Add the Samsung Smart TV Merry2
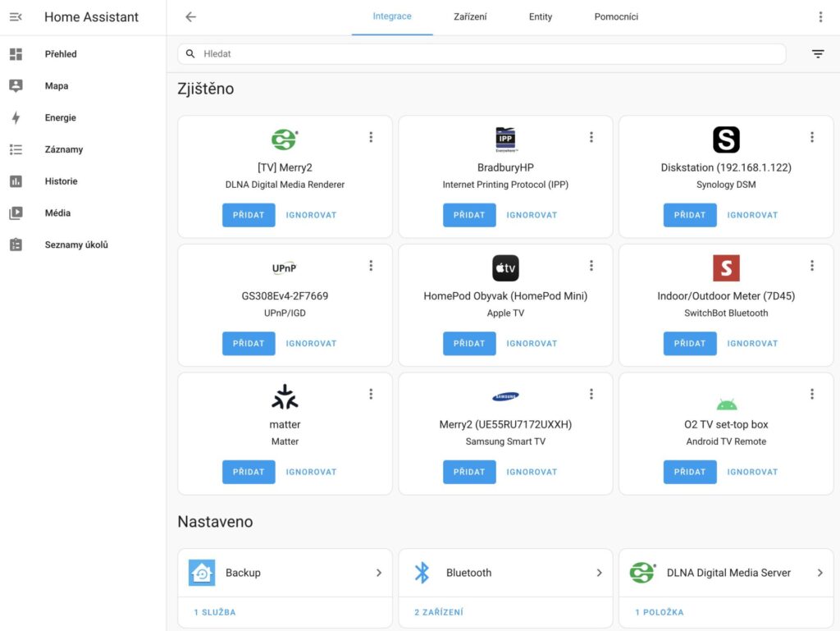This screenshot has height=631, width=840. tap(469, 472)
